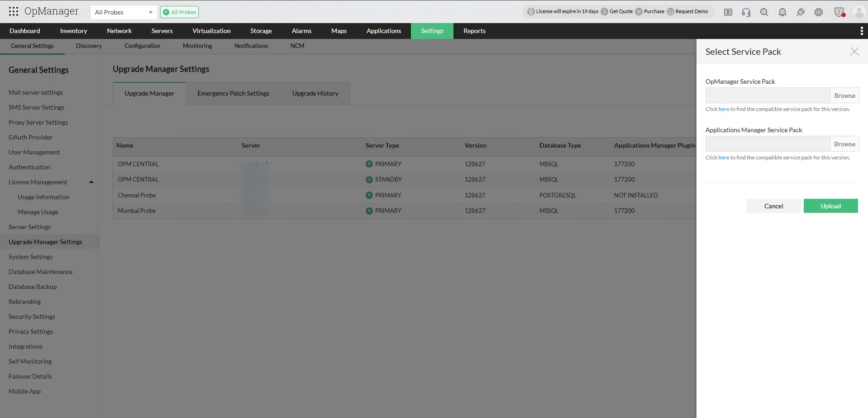
Task: Open the alarm bell notifications icon
Action: click(782, 12)
